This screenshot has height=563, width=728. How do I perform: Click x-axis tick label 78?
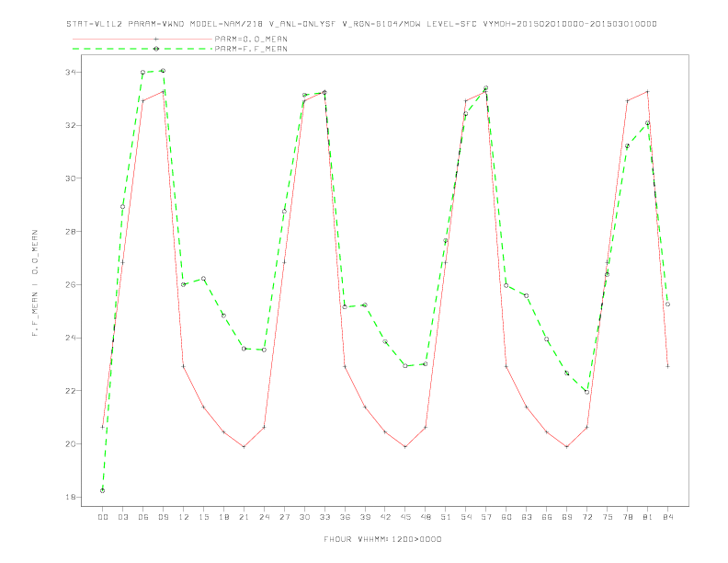[x=627, y=517]
